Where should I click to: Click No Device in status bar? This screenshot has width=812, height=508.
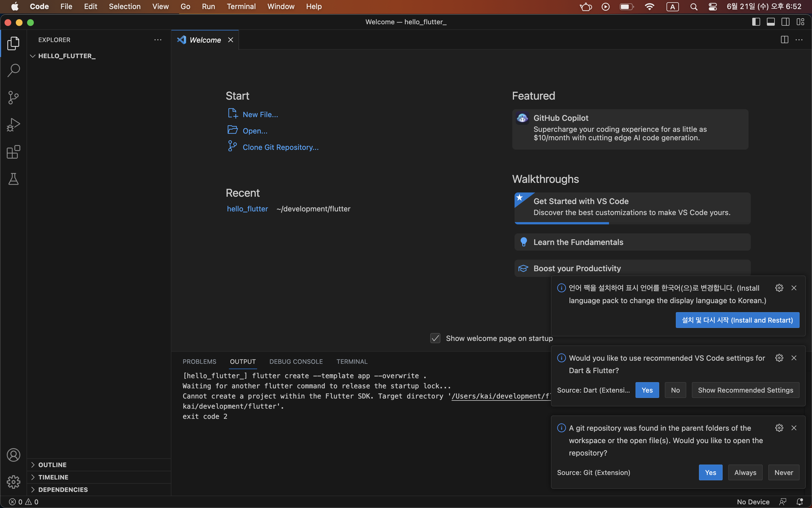point(753,502)
